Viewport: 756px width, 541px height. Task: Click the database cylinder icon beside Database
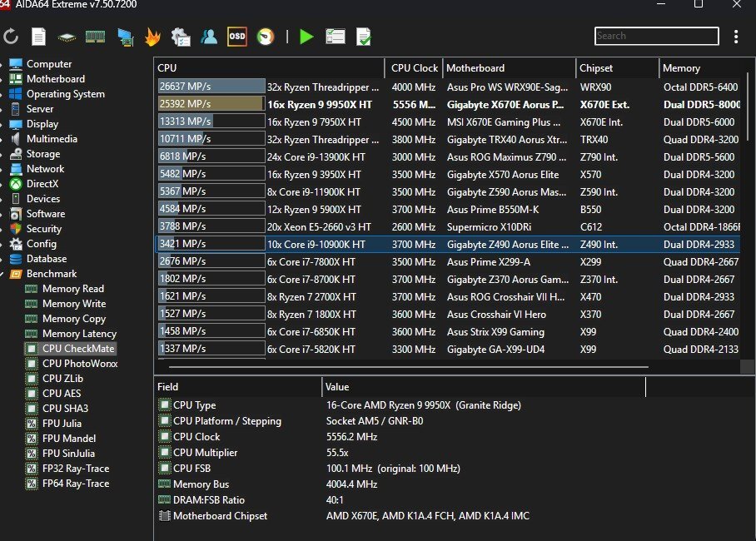(x=16, y=259)
